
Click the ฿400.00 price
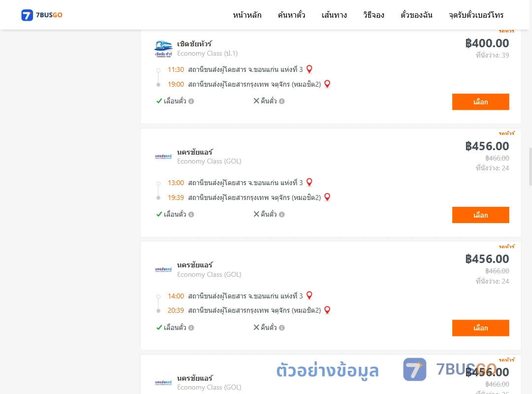pyautogui.click(x=487, y=43)
